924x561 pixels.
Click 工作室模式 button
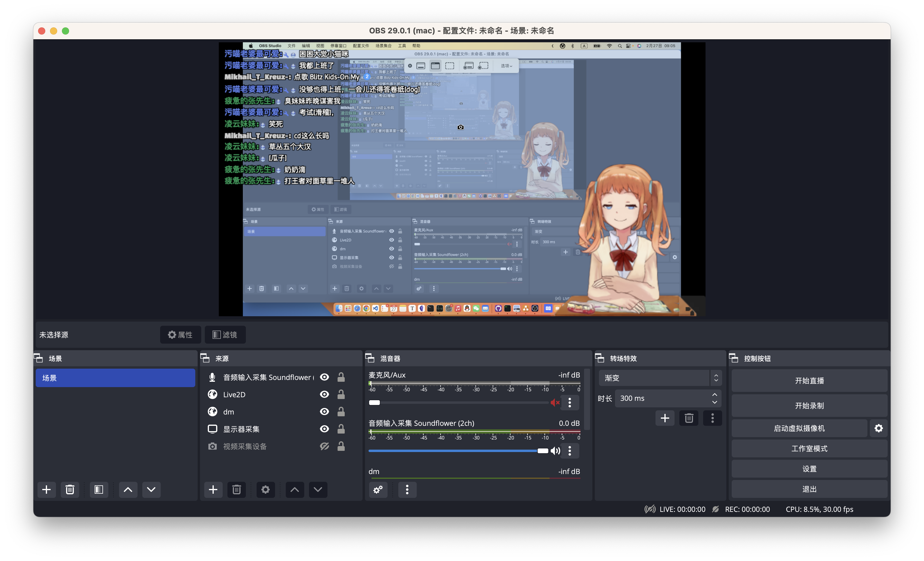click(x=809, y=448)
